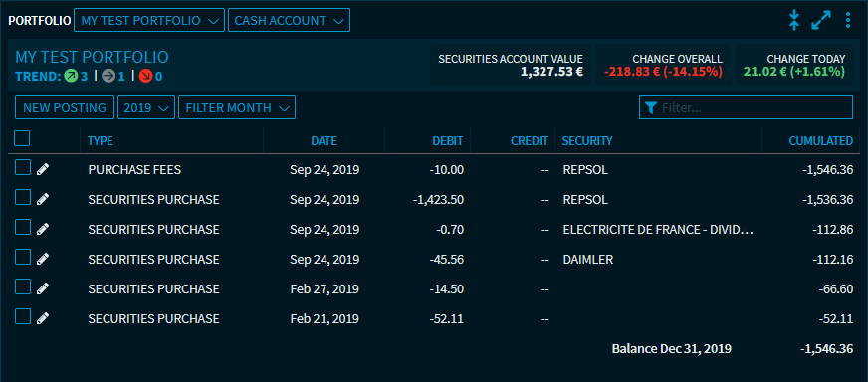Click the green upward trend icon
868x382 pixels.
point(71,76)
